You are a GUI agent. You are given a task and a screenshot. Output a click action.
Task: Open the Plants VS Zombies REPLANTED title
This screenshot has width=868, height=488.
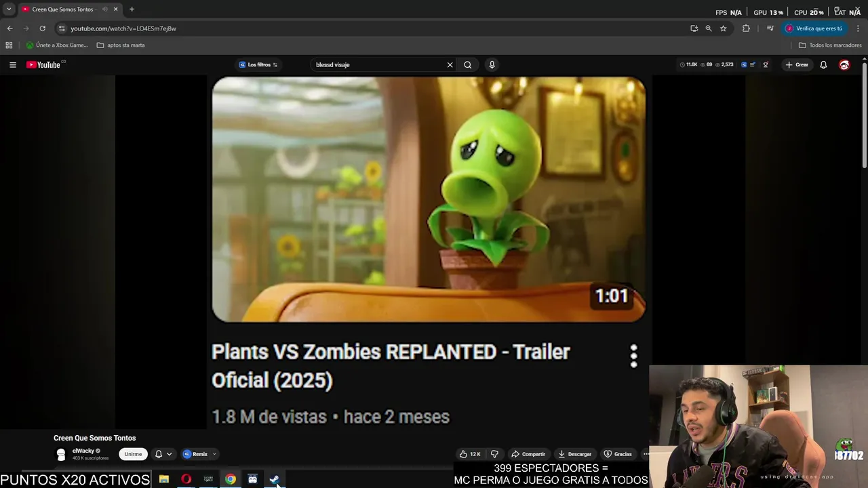pos(391,366)
